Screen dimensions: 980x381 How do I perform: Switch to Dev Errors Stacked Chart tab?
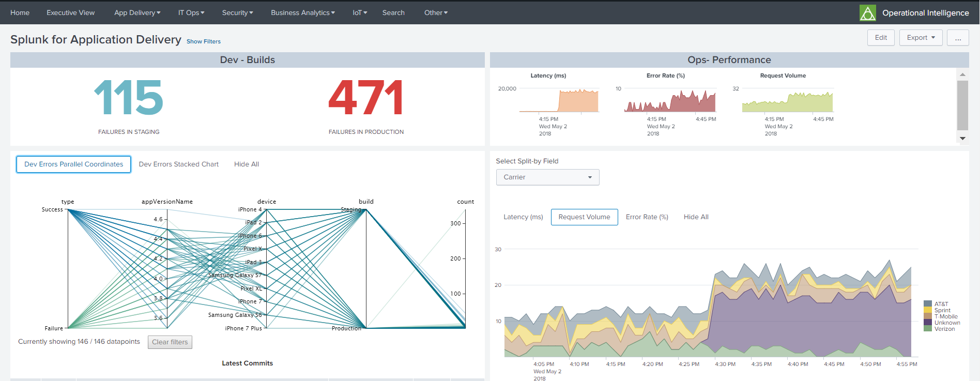click(179, 164)
